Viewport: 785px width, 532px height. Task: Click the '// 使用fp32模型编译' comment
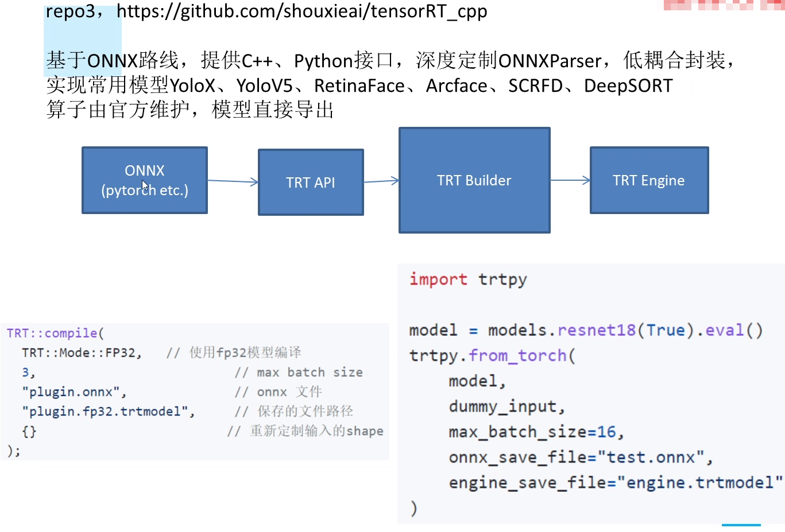click(234, 352)
